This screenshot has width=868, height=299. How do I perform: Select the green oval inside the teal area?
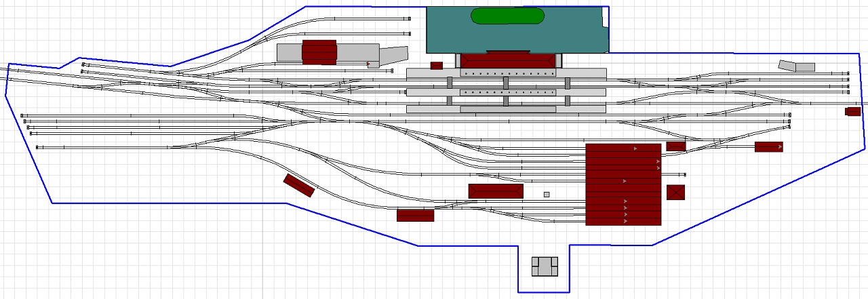pos(508,16)
